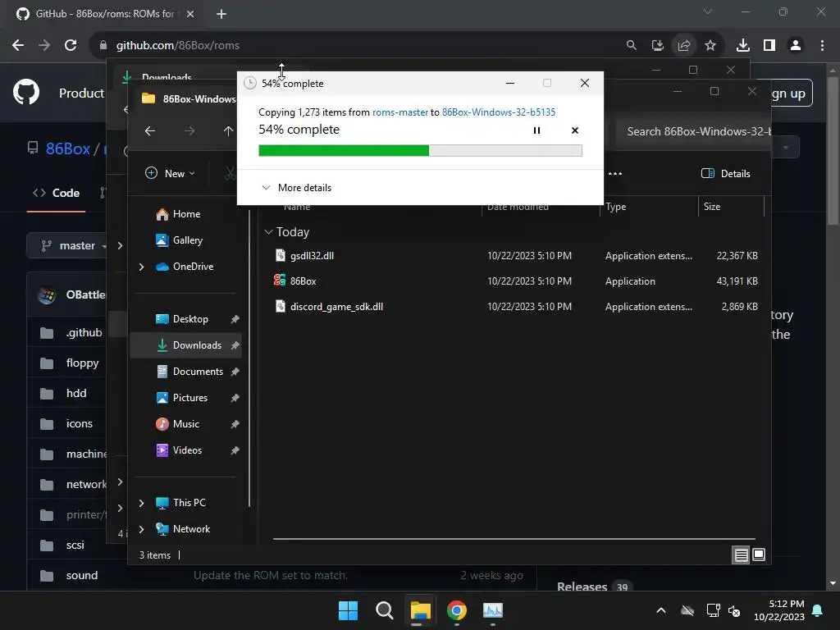Open Chrome side panel
Viewport: 840px width, 630px height.
click(x=769, y=46)
